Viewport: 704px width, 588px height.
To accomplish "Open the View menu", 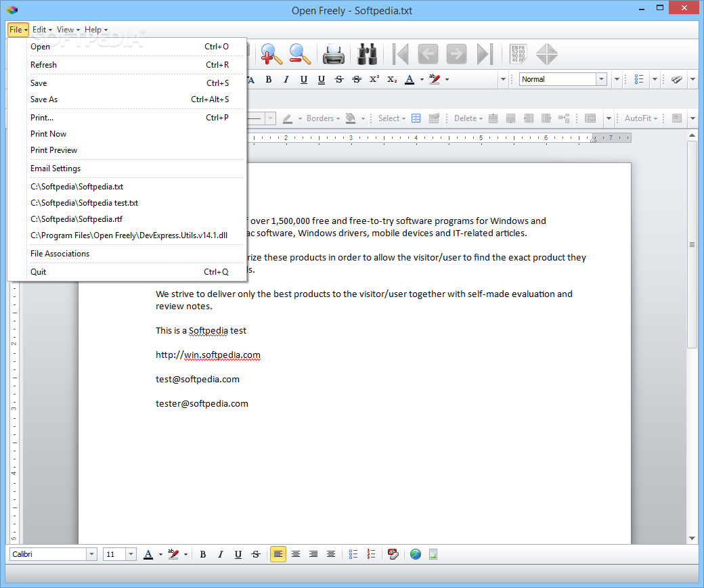I will click(68, 30).
